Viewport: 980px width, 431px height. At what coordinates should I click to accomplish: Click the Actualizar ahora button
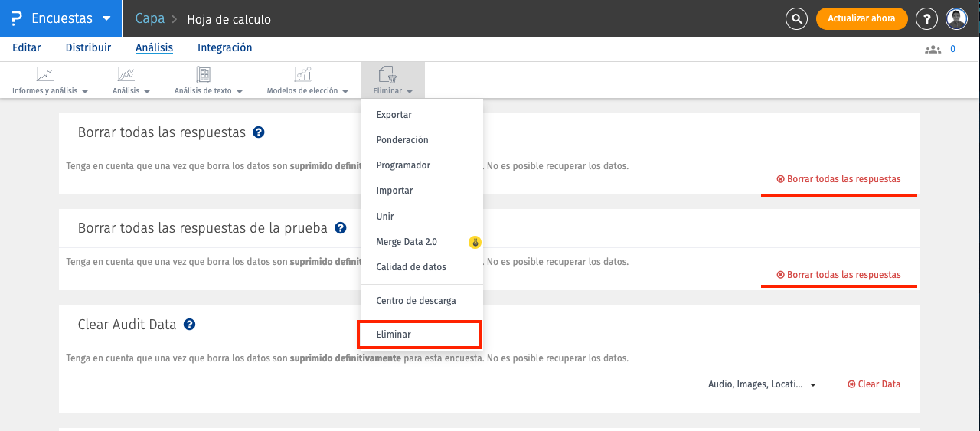[x=861, y=18]
